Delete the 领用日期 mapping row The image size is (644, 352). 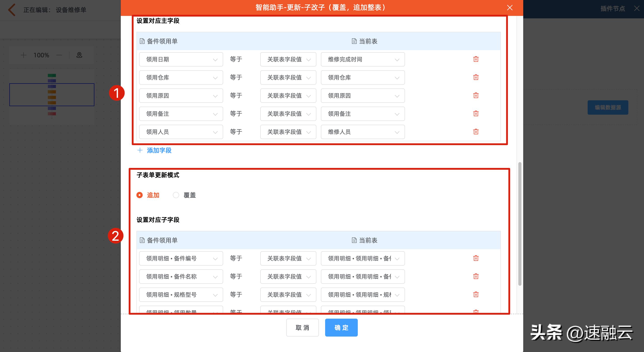coord(476,59)
